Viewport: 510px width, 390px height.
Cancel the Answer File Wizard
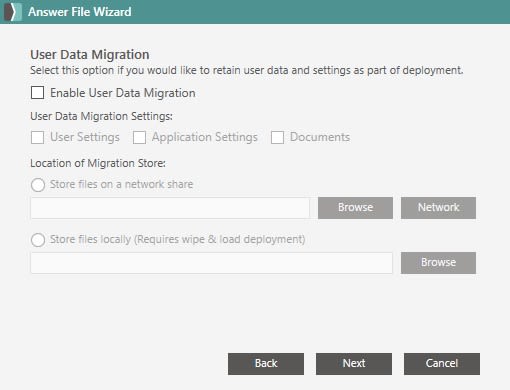point(442,364)
